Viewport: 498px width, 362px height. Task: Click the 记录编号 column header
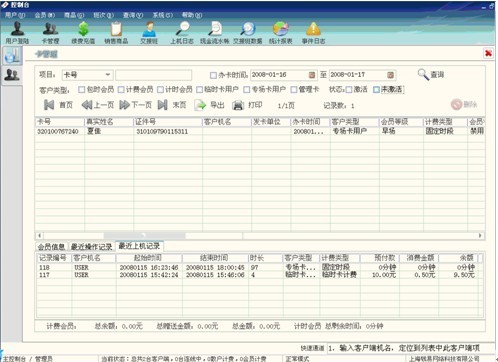(54, 258)
